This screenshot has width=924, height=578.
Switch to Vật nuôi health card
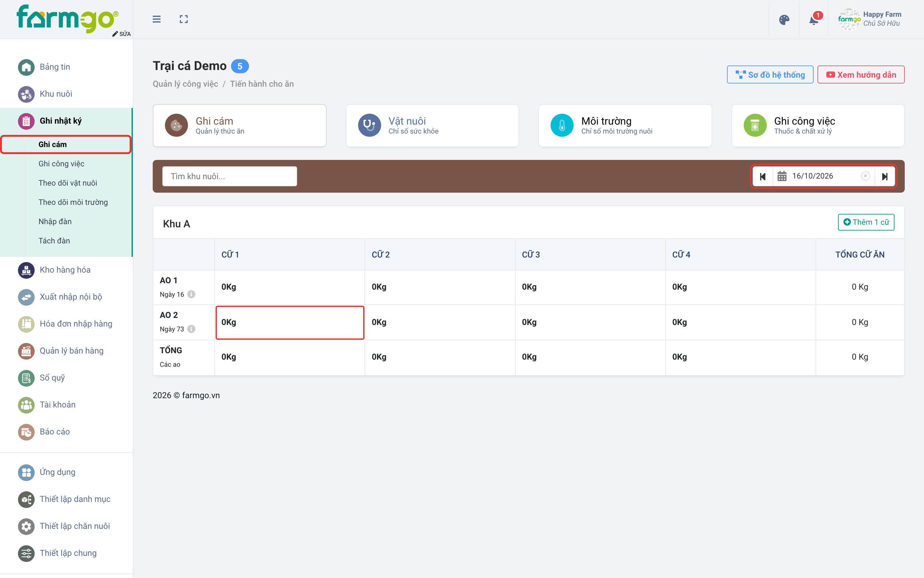(x=432, y=125)
